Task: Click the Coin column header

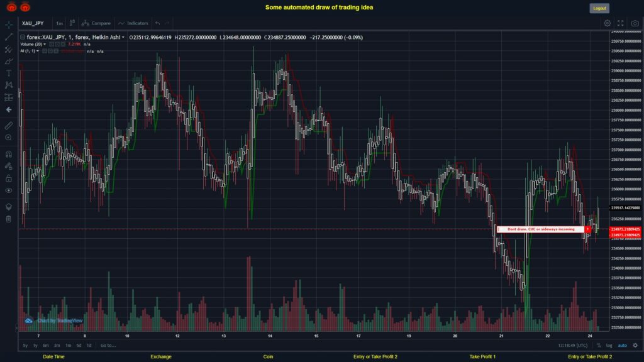Action: click(268, 357)
